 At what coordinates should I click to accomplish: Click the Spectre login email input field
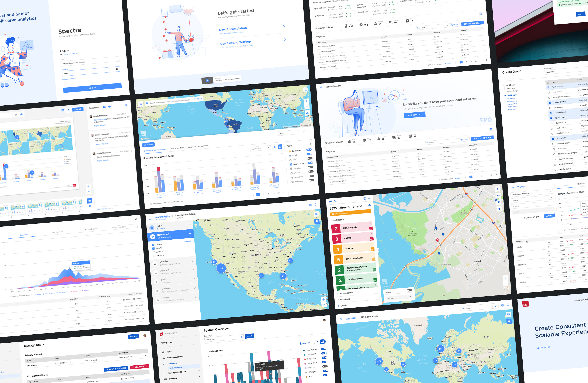[x=90, y=63]
